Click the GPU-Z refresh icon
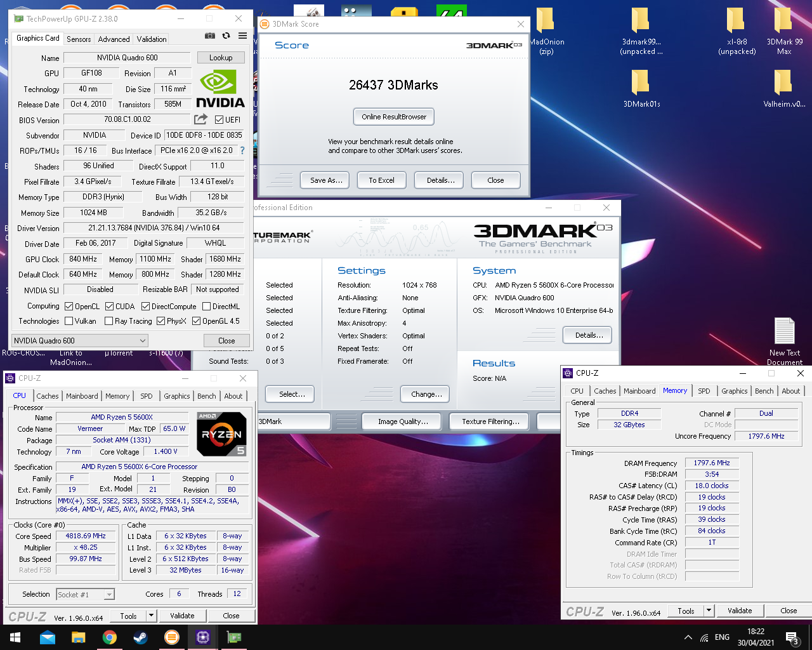Screen dimensions: 812x650 pos(226,36)
